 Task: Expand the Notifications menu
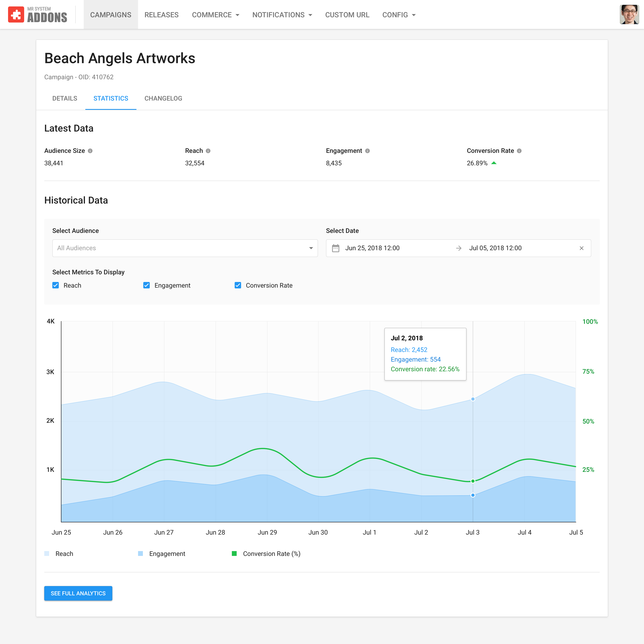pos(282,15)
